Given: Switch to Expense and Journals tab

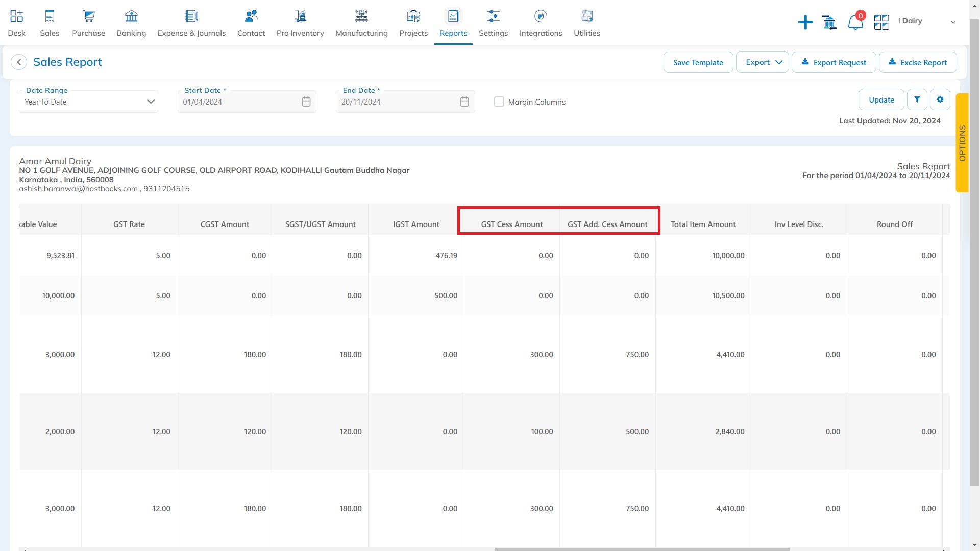Looking at the screenshot, I should (x=192, y=23).
